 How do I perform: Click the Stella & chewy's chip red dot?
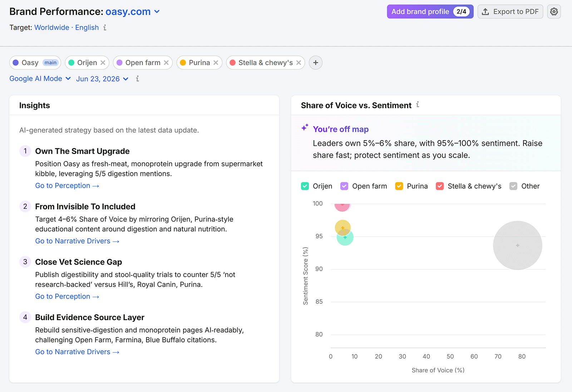(x=232, y=63)
